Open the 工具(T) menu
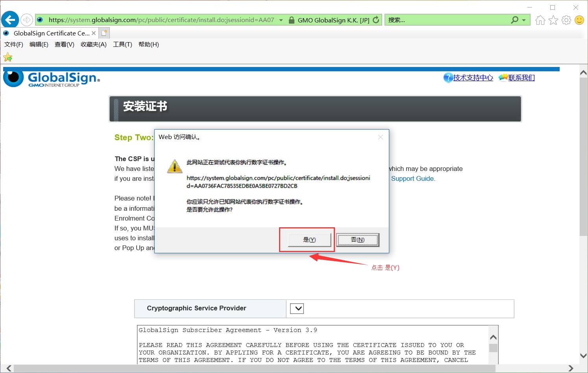 pyautogui.click(x=123, y=45)
